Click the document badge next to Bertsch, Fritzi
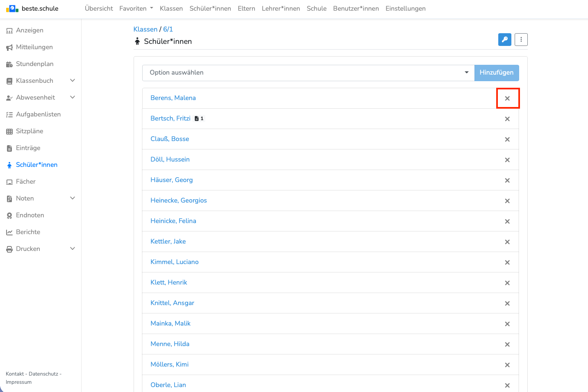 [x=199, y=119]
